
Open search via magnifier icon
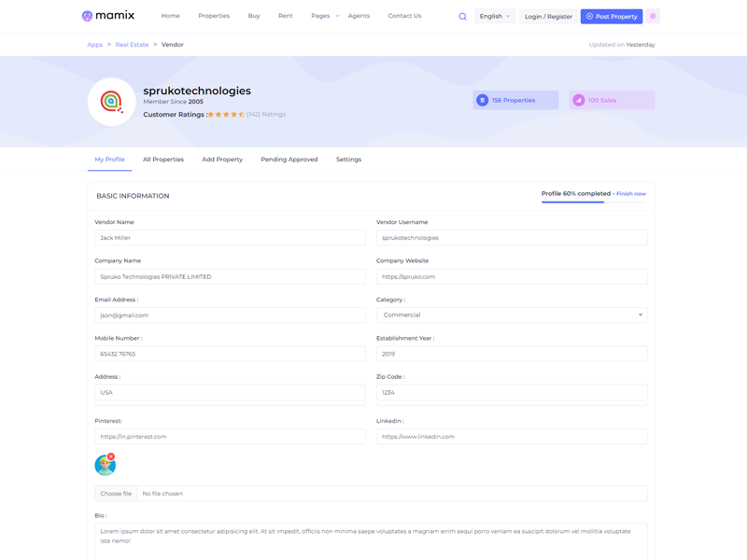(462, 17)
